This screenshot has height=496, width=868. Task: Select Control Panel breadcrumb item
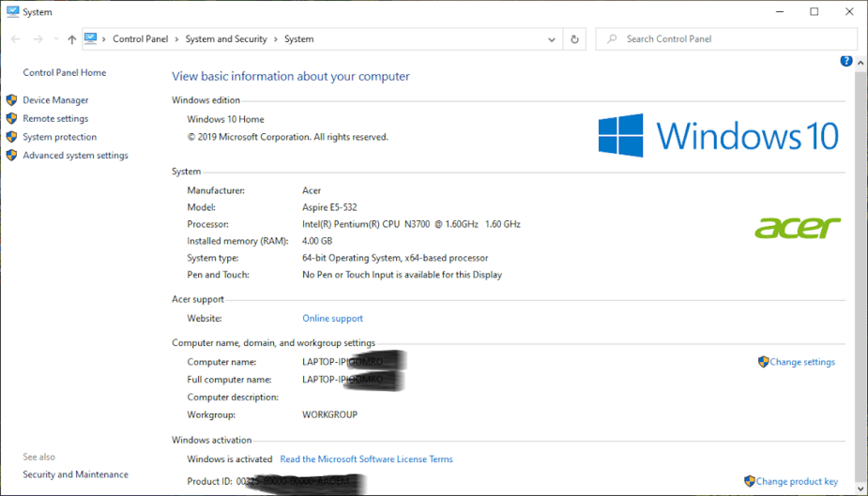coord(140,39)
